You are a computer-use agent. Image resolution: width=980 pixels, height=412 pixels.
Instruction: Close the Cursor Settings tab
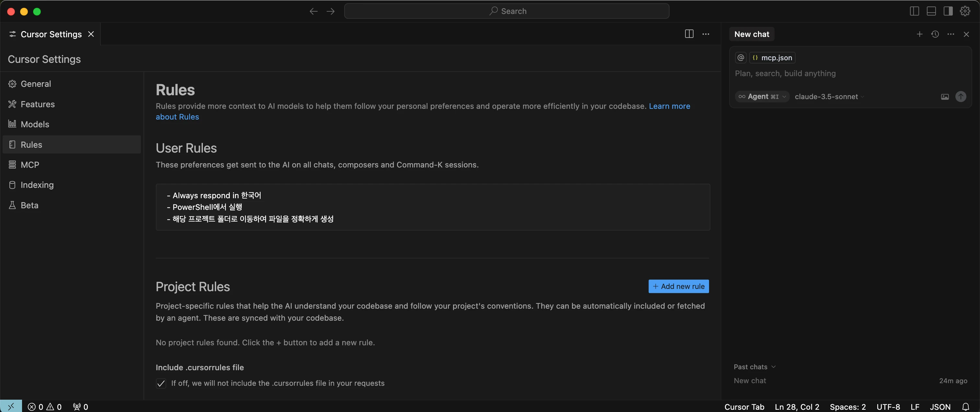[91, 34]
